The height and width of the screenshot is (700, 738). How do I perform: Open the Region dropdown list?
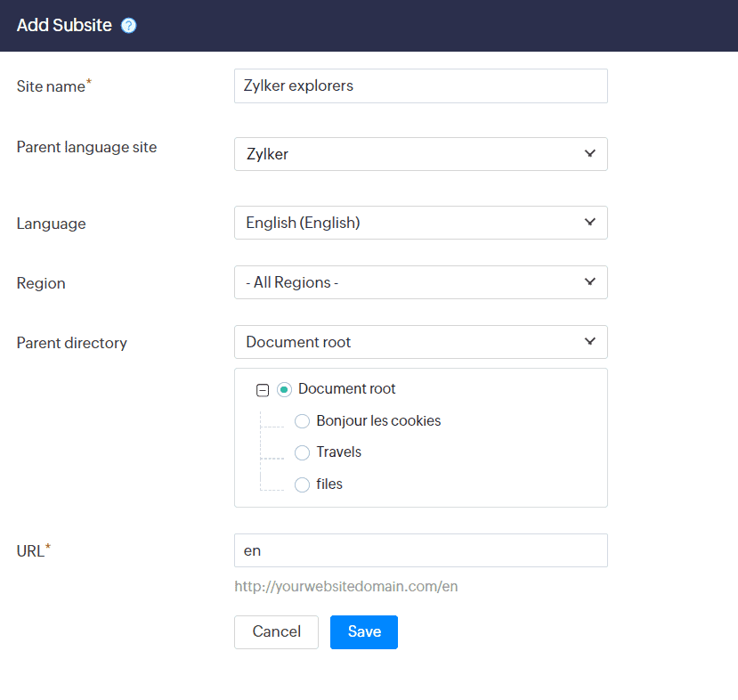click(420, 282)
